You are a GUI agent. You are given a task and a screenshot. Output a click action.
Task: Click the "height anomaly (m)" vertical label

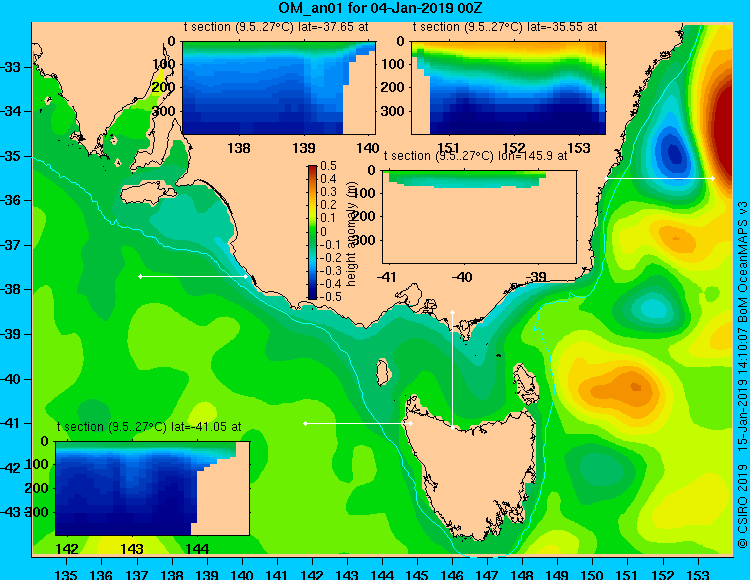[351, 233]
